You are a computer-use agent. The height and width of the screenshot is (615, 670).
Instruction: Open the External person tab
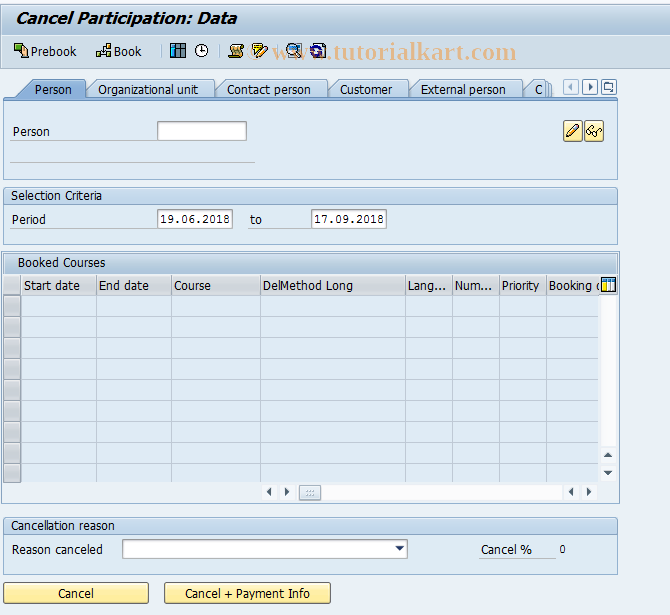click(x=463, y=90)
